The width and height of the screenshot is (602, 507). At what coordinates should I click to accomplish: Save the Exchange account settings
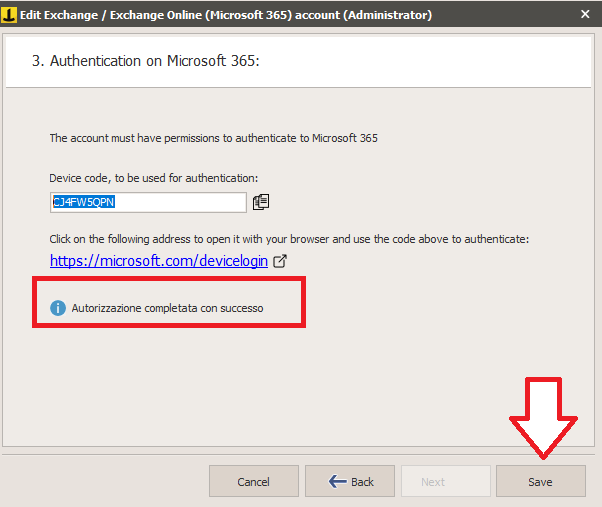(x=541, y=481)
